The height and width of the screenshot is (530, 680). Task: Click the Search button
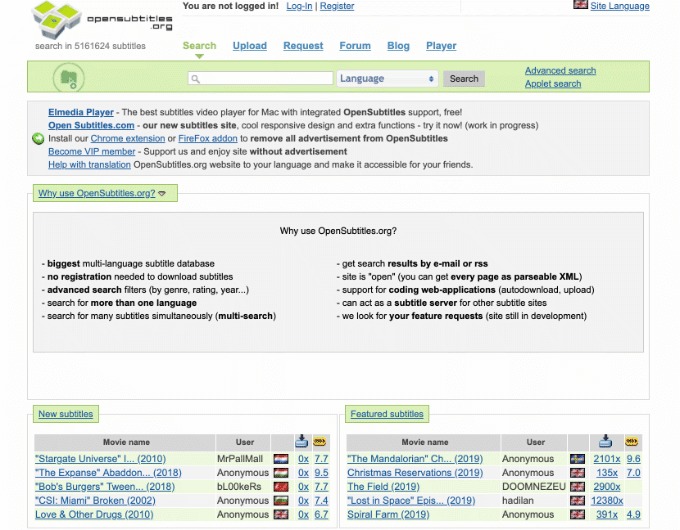tap(464, 79)
